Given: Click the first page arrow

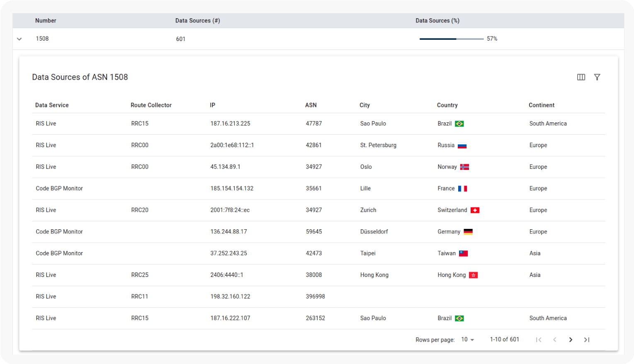Looking at the screenshot, I should [x=539, y=340].
